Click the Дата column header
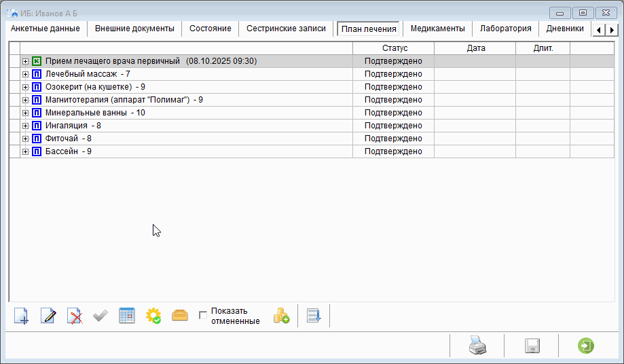The height and width of the screenshot is (364, 624). coord(475,48)
